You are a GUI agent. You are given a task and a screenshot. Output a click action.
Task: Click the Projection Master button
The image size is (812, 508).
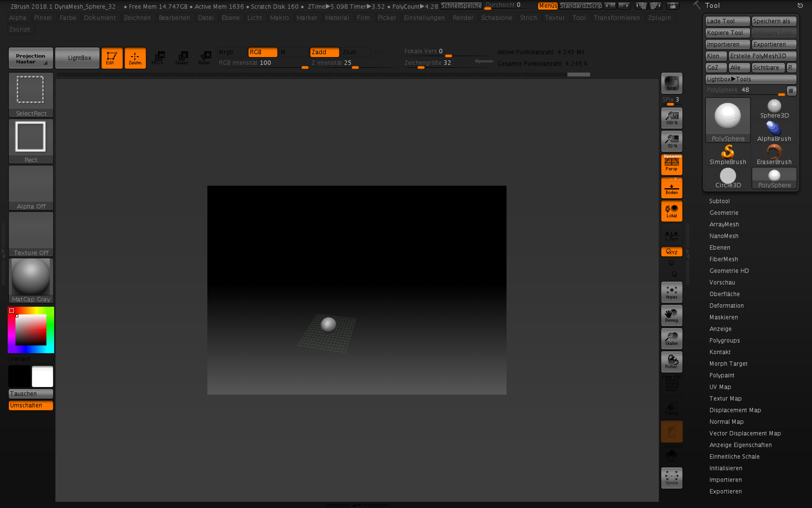(x=30, y=58)
